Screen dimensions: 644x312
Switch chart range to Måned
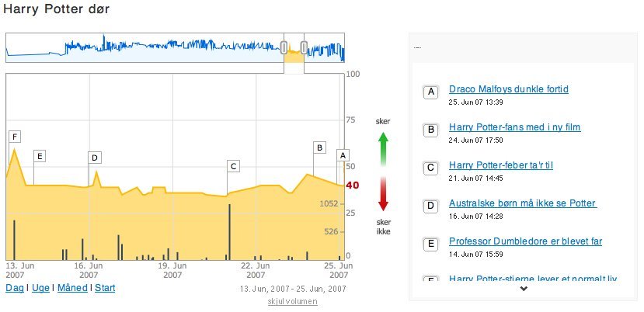pos(72,288)
